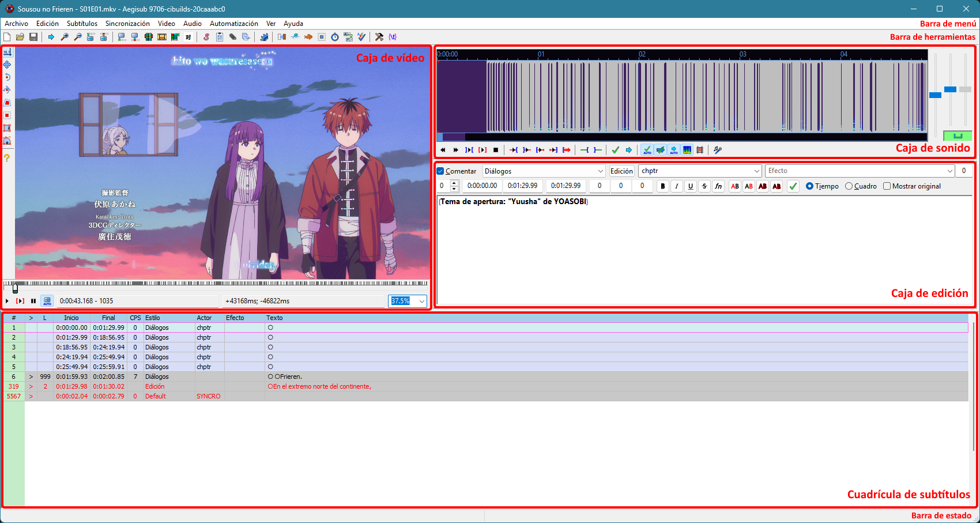Open Options with the hammer and wrench icon
Image resolution: width=980 pixels, height=523 pixels.
click(x=379, y=37)
